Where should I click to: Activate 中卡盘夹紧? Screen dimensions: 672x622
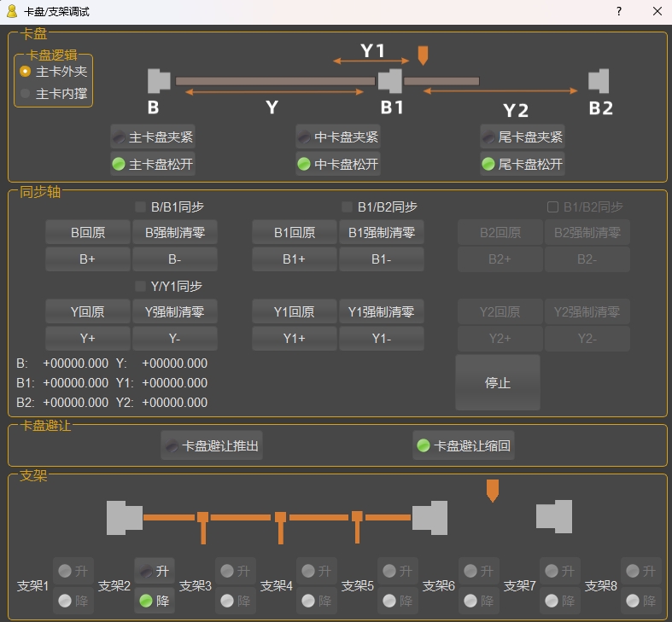click(338, 137)
